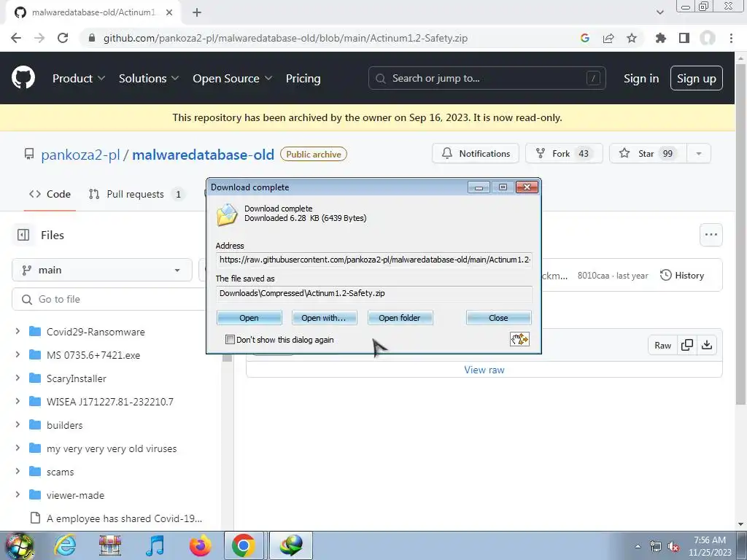Open the main branch dropdown

pos(102,270)
